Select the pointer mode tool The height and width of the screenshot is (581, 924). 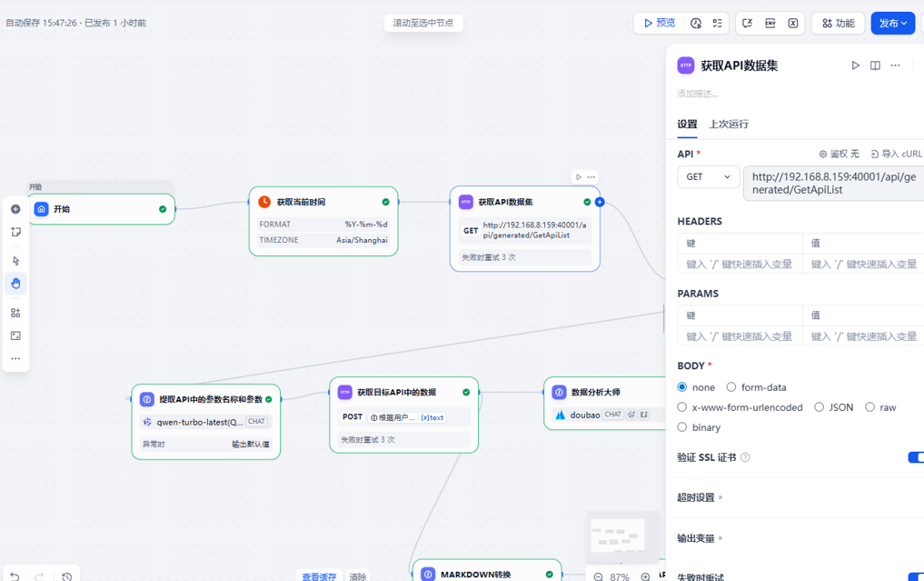point(15,261)
